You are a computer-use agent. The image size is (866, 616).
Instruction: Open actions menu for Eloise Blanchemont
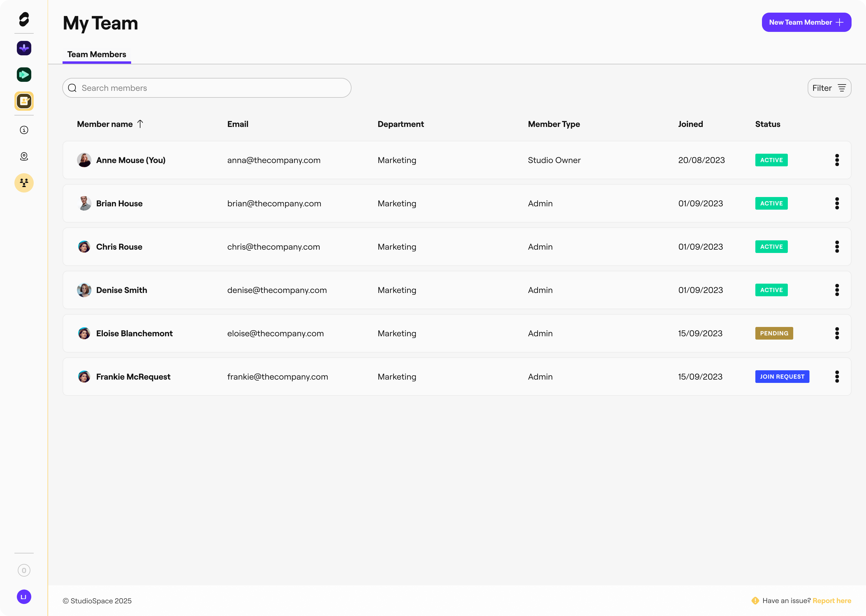point(837,333)
